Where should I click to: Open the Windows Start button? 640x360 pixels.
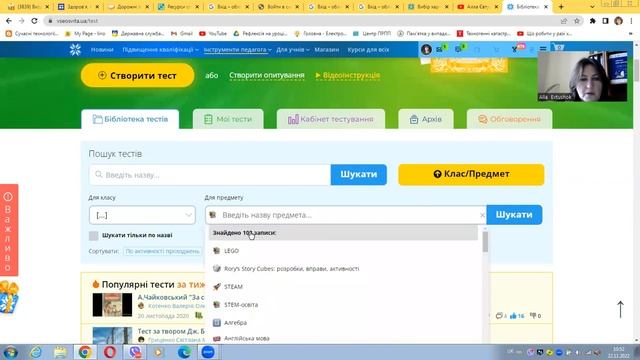[x=10, y=352]
